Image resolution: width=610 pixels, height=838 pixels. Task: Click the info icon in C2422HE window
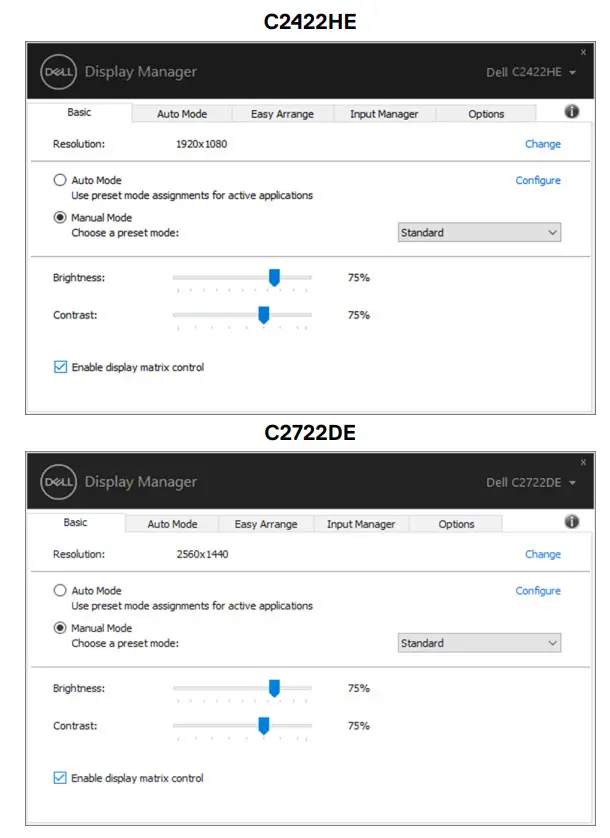click(x=572, y=112)
